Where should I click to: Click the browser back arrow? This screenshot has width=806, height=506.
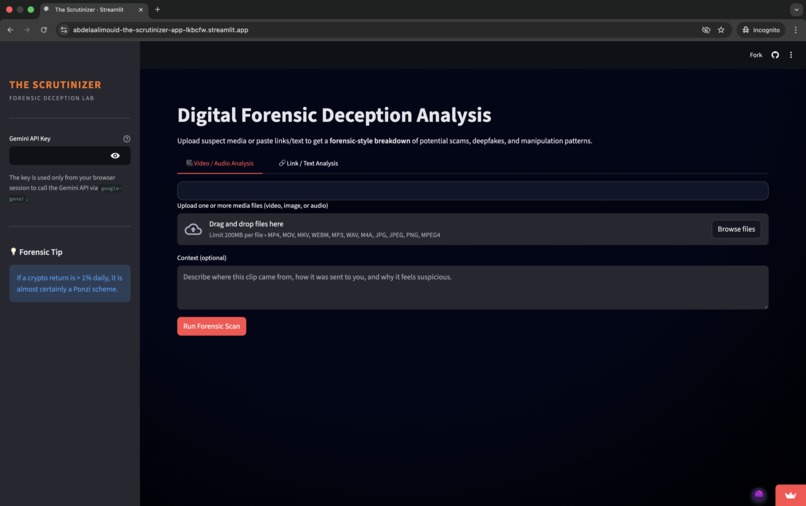[10, 30]
